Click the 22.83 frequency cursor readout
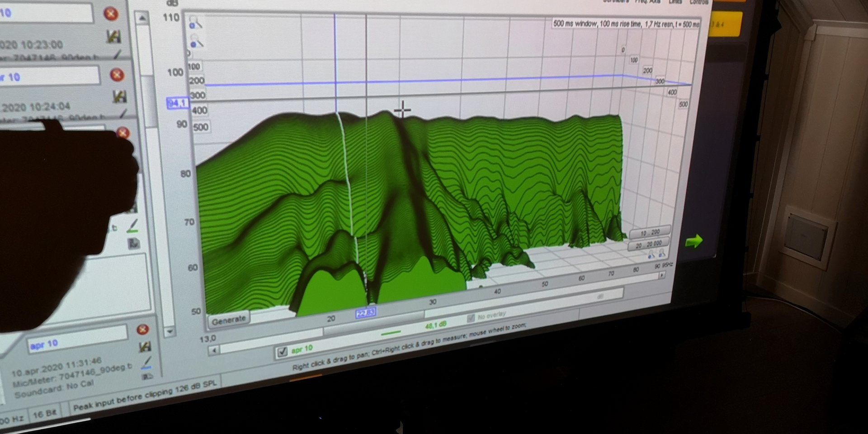 pyautogui.click(x=365, y=313)
